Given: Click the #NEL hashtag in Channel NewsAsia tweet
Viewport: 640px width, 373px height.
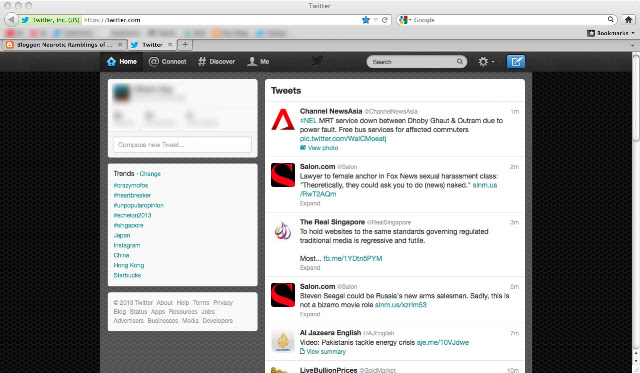Looking at the screenshot, I should click(x=308, y=120).
